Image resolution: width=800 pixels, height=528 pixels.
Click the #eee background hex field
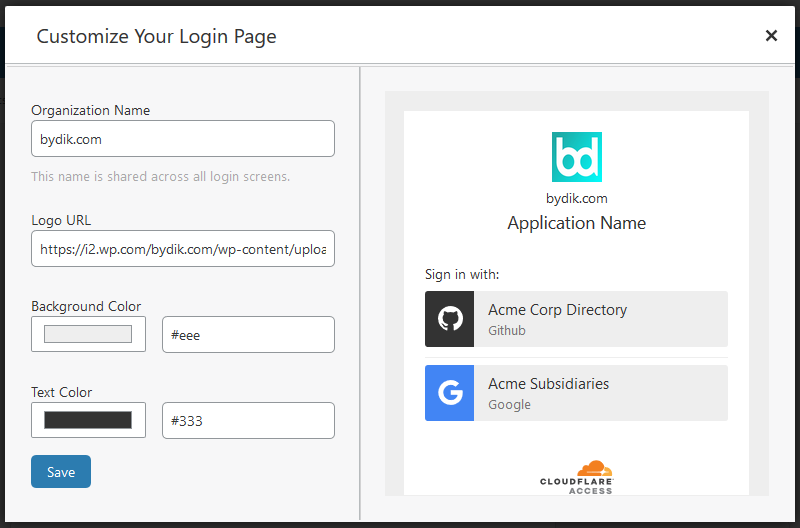click(x=248, y=334)
